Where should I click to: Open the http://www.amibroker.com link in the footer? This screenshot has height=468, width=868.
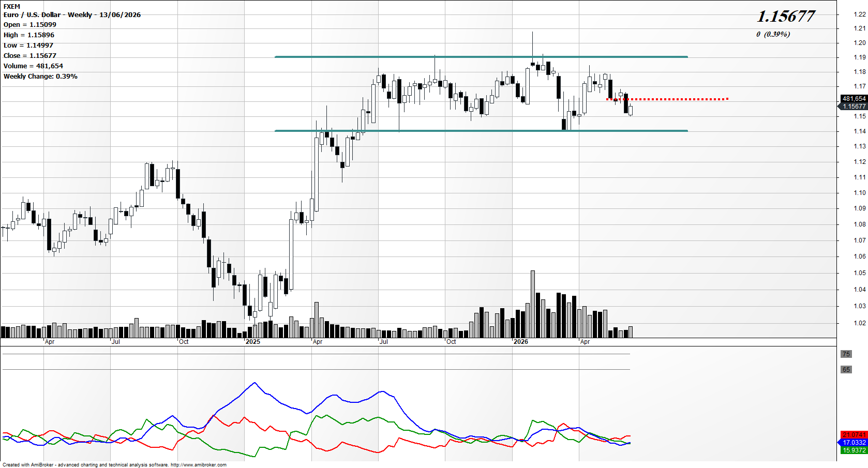(x=199, y=465)
